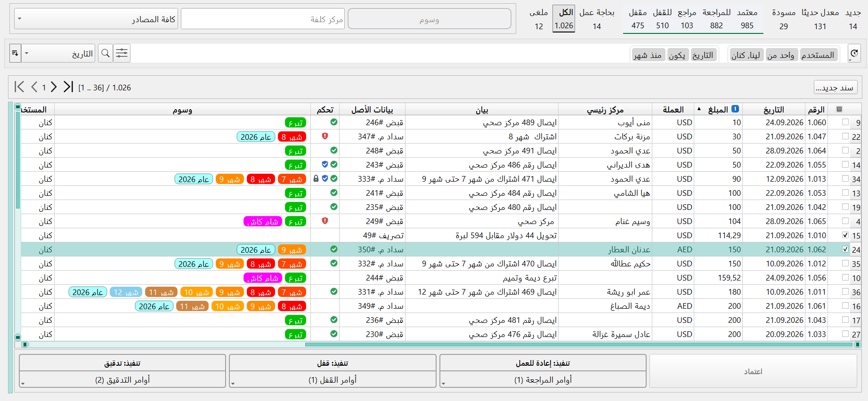Expand the أوامر التدقيق (2) dropdown
Image resolution: width=868 pixels, height=401 pixels.
pos(122,380)
